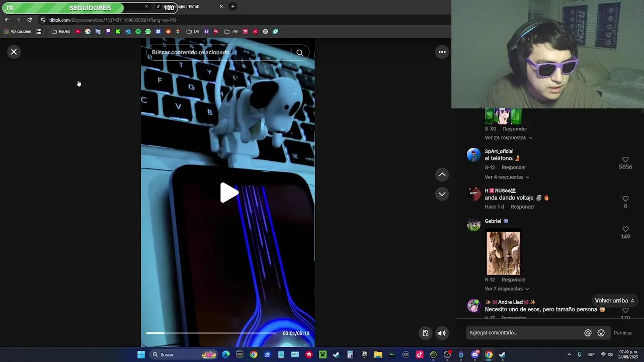The width and height of the screenshot is (644, 362).
Task: Click the tiktok.com address bar URL
Action: [x=113, y=20]
